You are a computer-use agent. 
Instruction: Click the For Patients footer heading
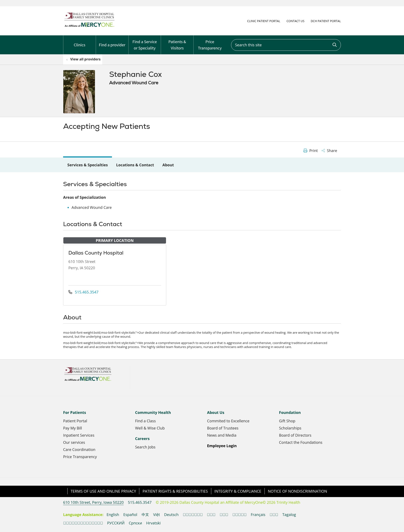pyautogui.click(x=74, y=412)
